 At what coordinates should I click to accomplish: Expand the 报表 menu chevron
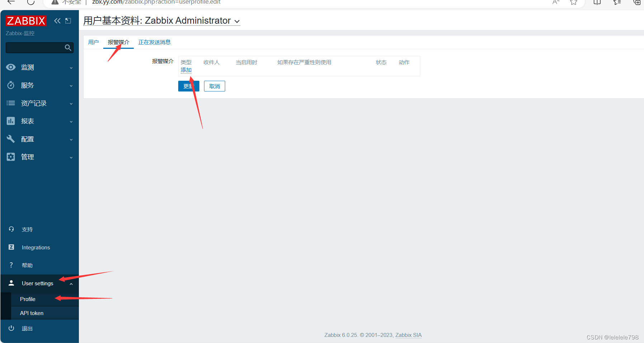(x=71, y=122)
